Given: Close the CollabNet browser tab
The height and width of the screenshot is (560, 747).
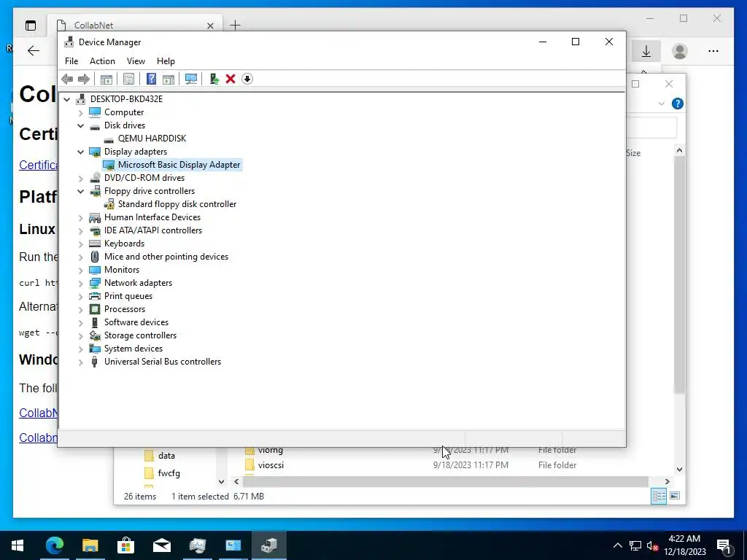Looking at the screenshot, I should 210,26.
